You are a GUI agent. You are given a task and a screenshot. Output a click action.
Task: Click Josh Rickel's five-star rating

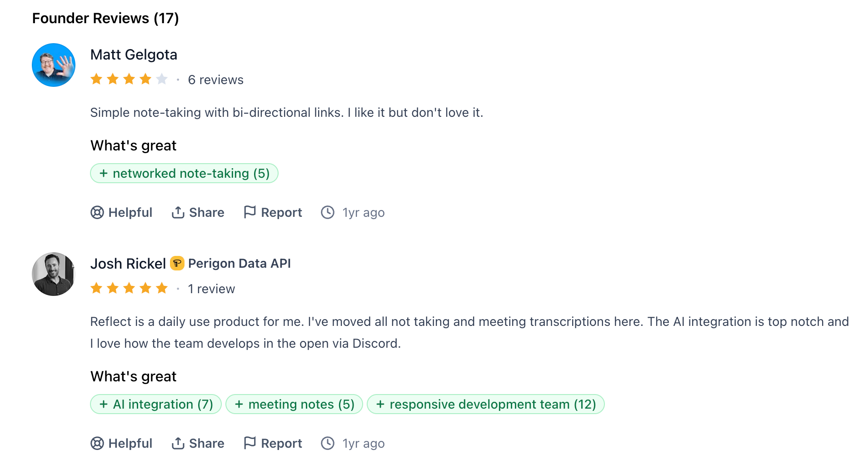tap(129, 289)
